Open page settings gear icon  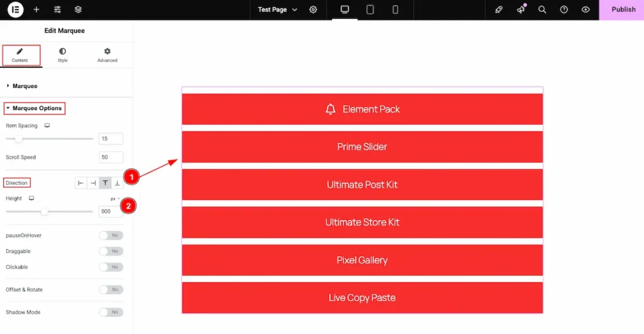pos(313,9)
